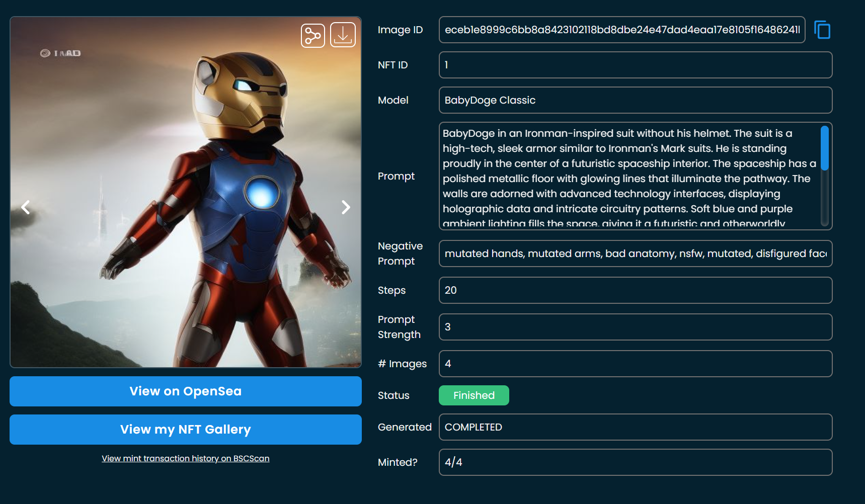Open mint transaction history on BSCScan
Viewport: 865px width, 504px height.
pyautogui.click(x=186, y=458)
